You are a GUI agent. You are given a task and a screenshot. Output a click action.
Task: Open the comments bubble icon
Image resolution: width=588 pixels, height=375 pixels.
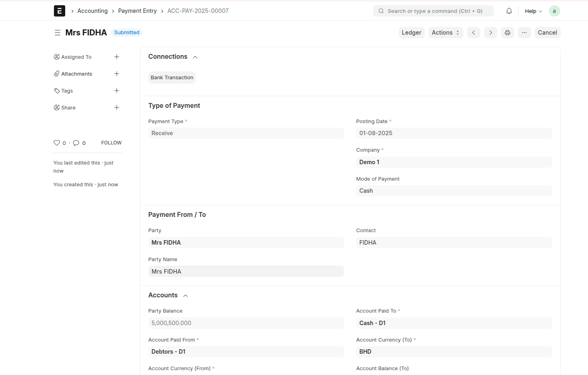76,143
